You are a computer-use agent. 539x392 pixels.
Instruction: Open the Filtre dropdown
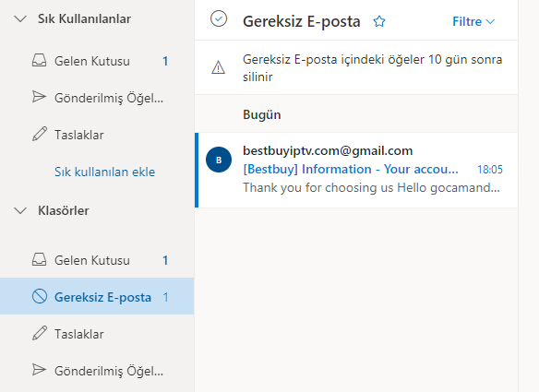click(473, 21)
